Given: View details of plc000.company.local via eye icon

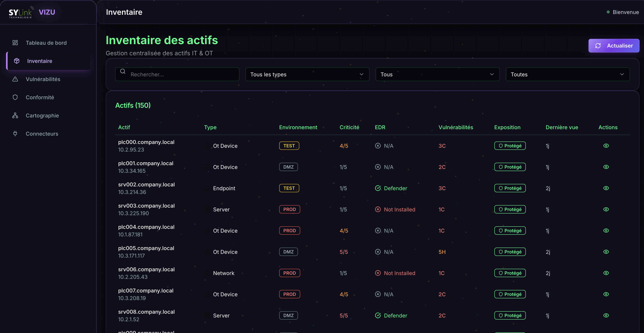Looking at the screenshot, I should 606,146.
